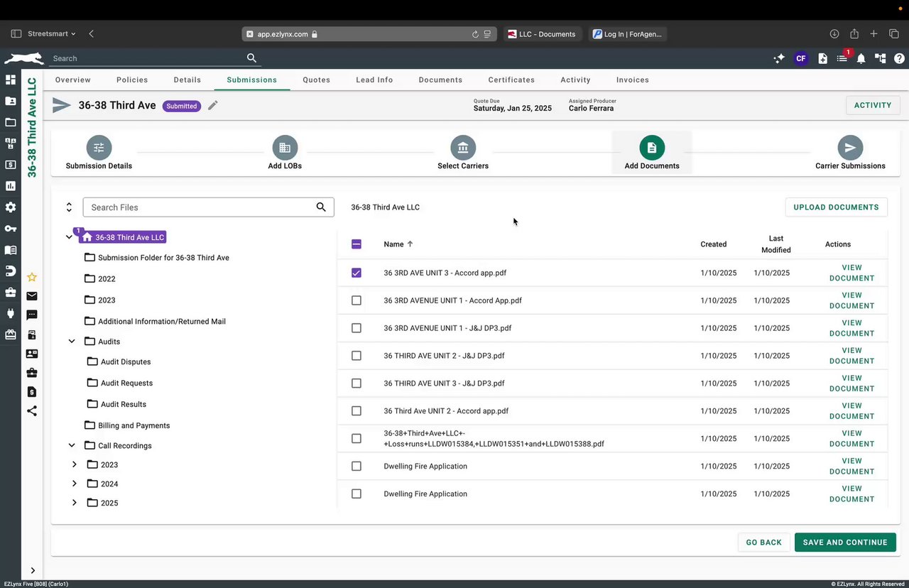Click the new document plus icon in the header
The image size is (909, 588).
click(822, 58)
